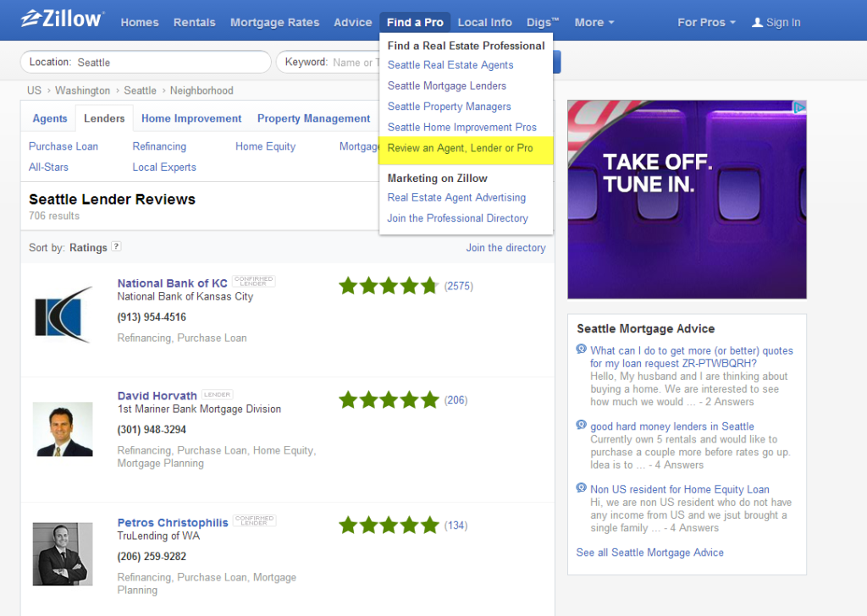Filter by Purchase Loan
This screenshot has height=616, width=867.
click(x=63, y=146)
